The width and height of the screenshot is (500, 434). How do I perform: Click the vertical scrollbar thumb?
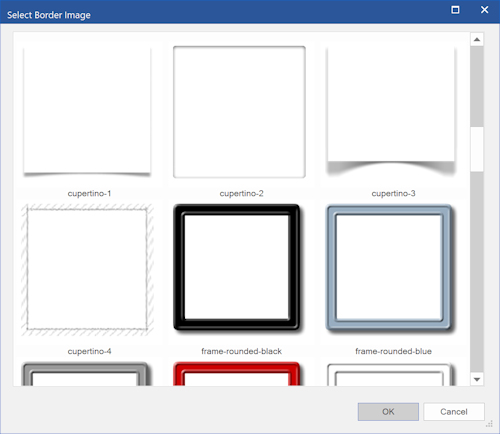click(x=477, y=149)
